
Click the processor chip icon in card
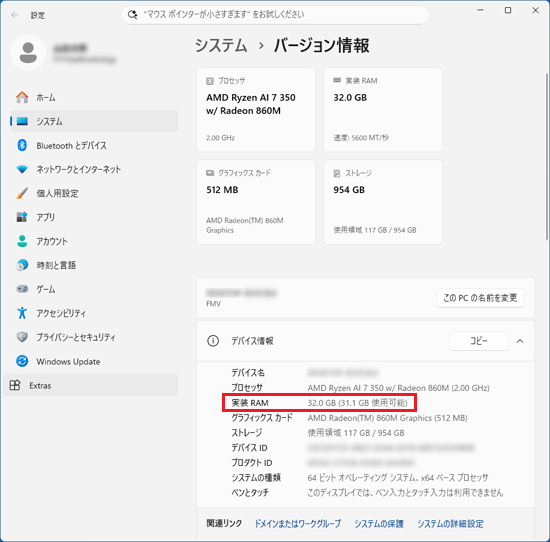click(209, 81)
